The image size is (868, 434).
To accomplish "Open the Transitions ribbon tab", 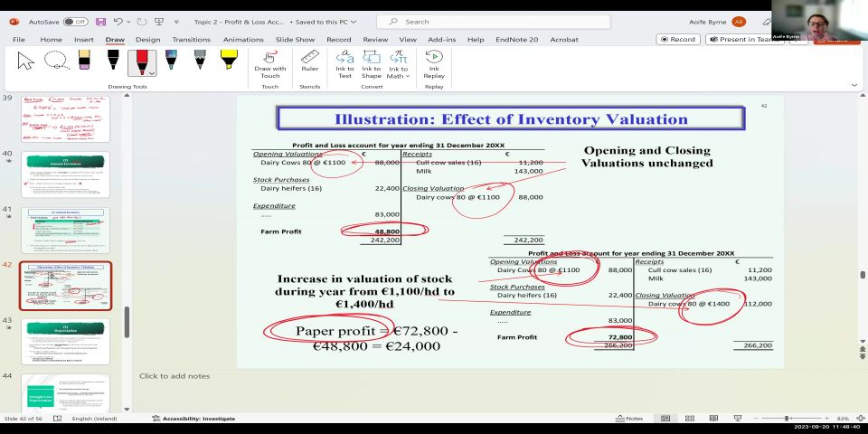I will (191, 40).
